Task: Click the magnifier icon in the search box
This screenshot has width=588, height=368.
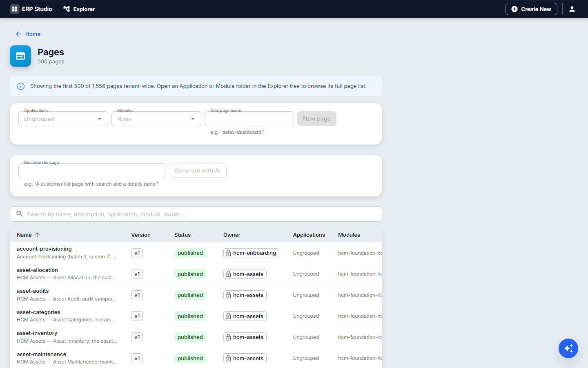Action: 19,214
